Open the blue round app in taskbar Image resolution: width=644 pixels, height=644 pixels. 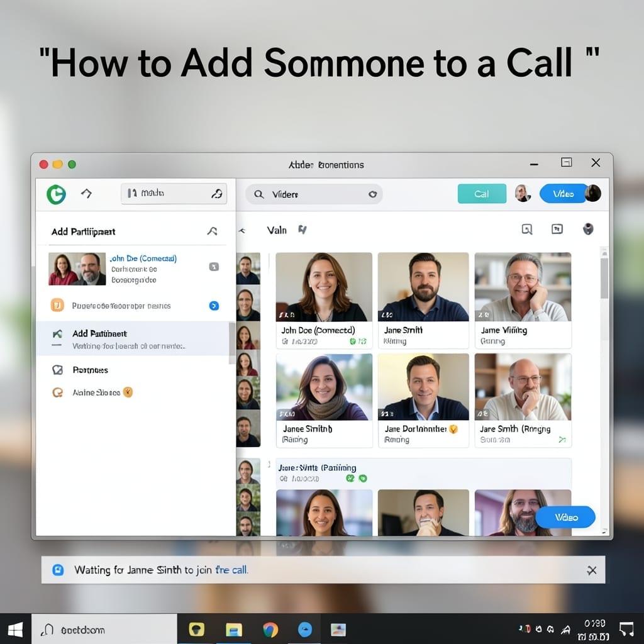click(305, 629)
